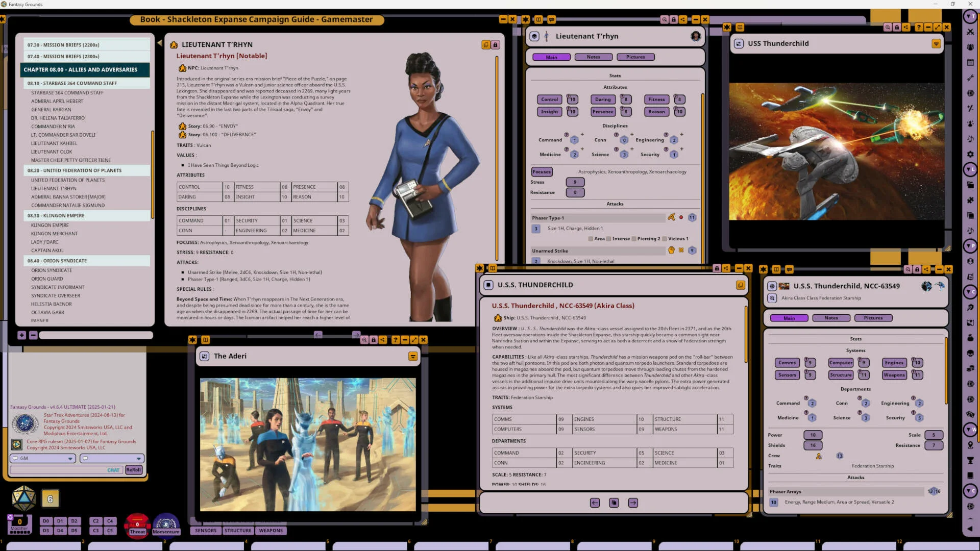Viewport: 980px width, 551px height.
Task: Check the Piercing 2 option
Action: pyautogui.click(x=634, y=239)
